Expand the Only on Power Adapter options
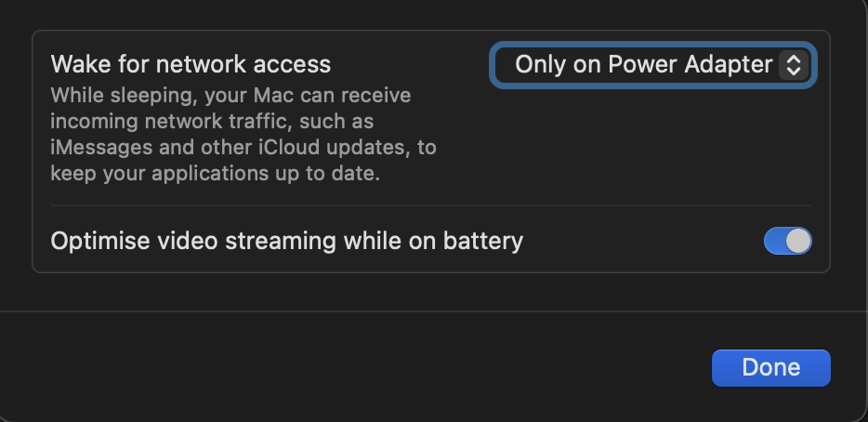Screen dimensions: 868x422 (652, 64)
